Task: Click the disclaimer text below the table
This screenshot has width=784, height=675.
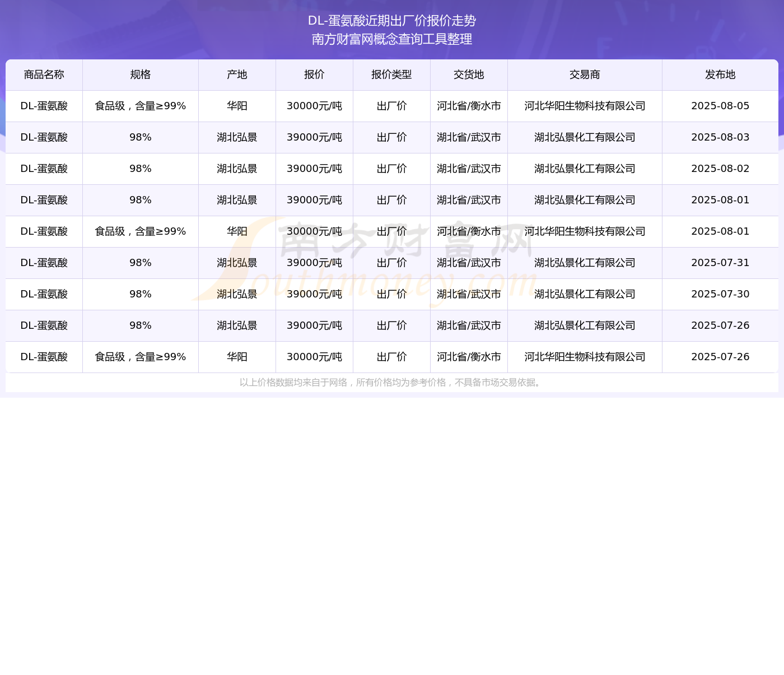Action: [391, 383]
